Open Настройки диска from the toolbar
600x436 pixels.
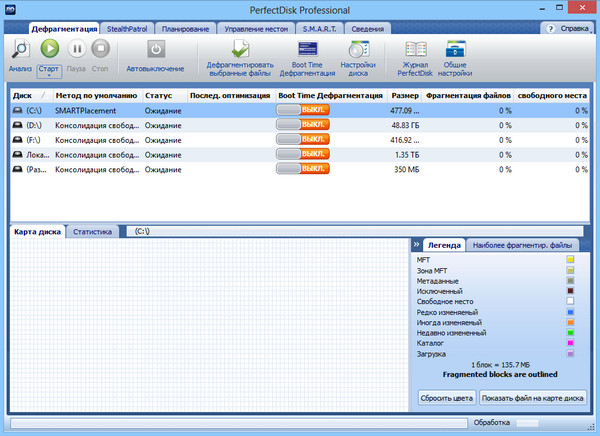click(x=357, y=49)
